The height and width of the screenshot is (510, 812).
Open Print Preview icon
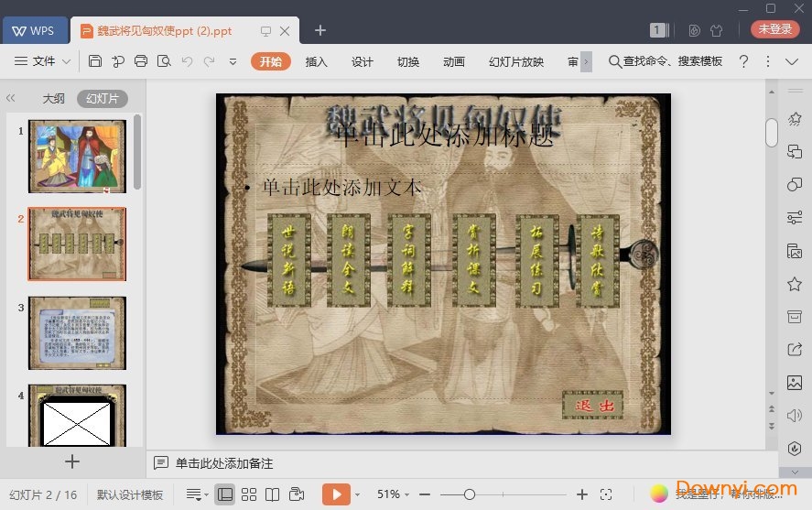point(164,61)
